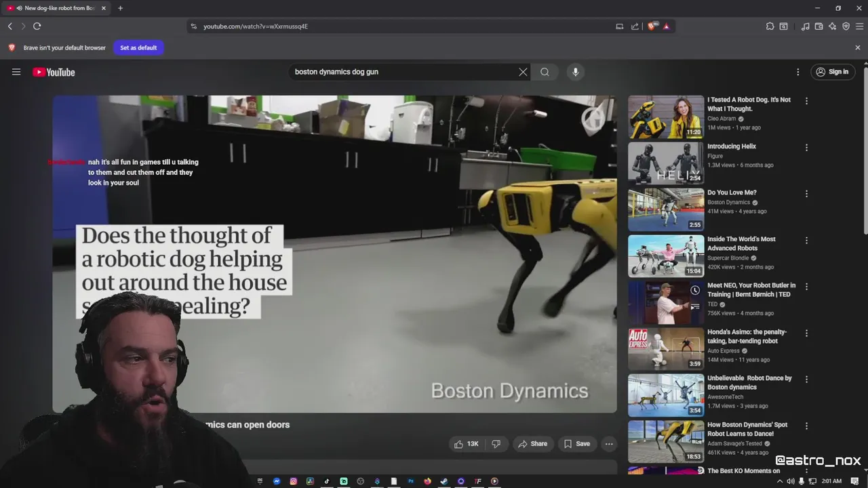Select the 'New dog-like robot' browser tab
The width and height of the screenshot is (868, 488).
(x=57, y=8)
